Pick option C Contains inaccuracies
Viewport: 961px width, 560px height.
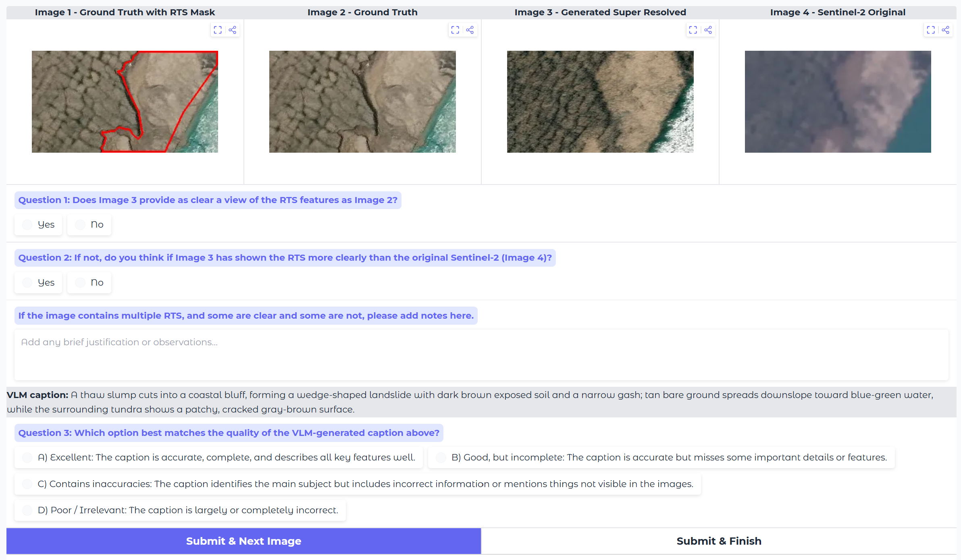(27, 484)
